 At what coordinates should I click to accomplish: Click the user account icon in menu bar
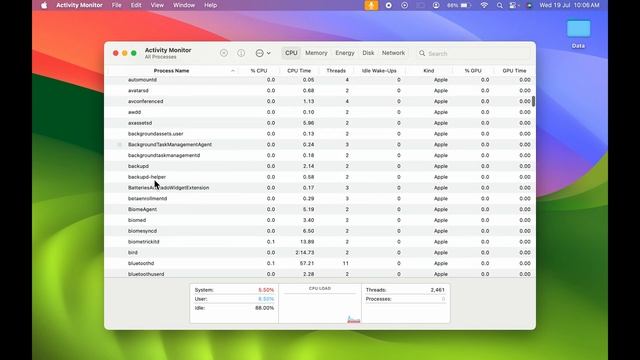436,5
